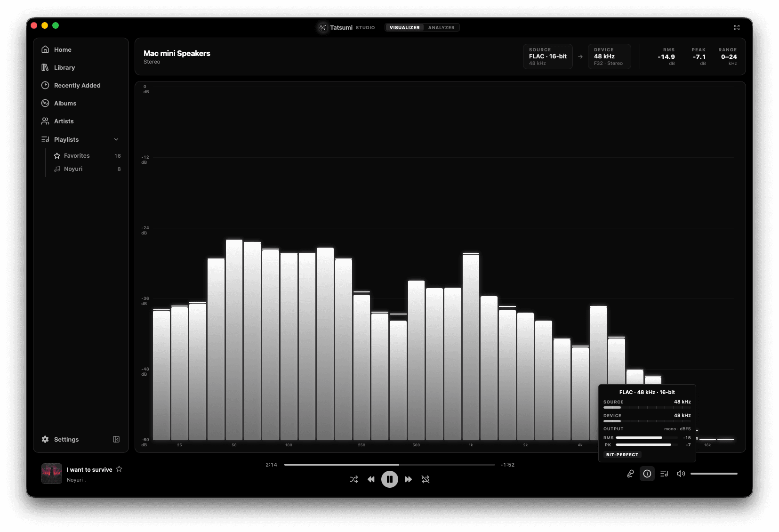Click the popup heading FLAC · 48 kHz · 16-bit
Viewport: 779px width, 532px height.
(647, 392)
